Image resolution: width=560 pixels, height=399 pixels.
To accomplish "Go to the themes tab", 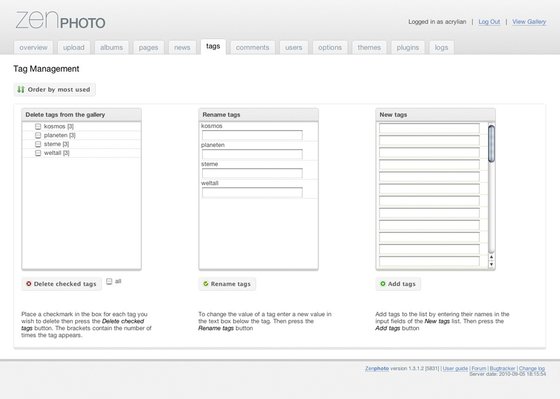I will tap(369, 48).
